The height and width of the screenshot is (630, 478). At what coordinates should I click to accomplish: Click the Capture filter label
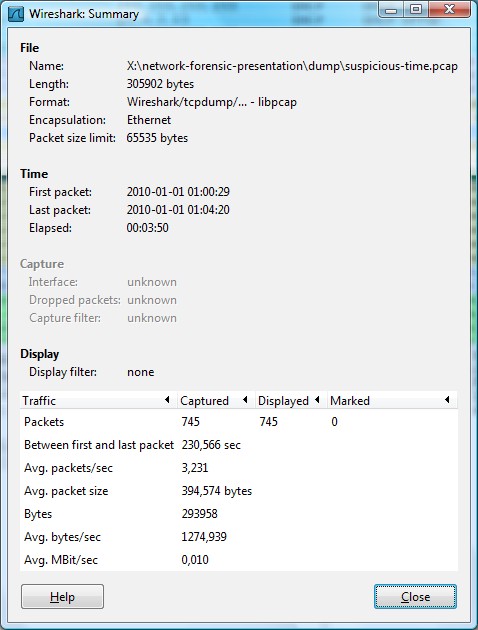tap(65, 318)
